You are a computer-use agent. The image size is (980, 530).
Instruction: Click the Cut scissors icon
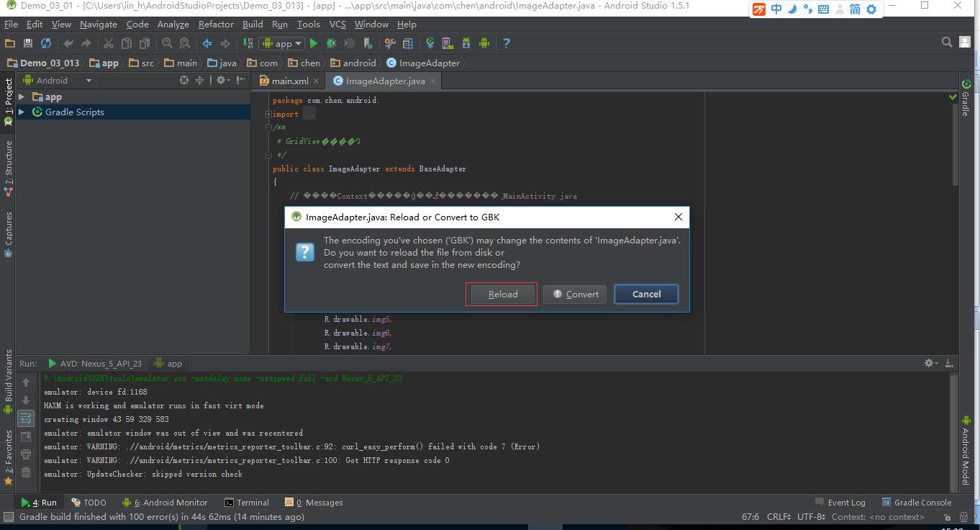[109, 43]
